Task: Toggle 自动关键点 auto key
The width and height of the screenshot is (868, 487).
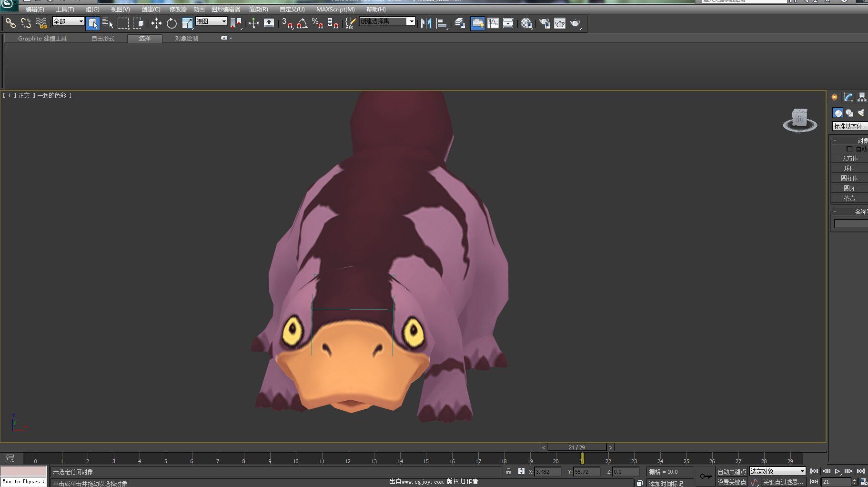Action: 732,472
